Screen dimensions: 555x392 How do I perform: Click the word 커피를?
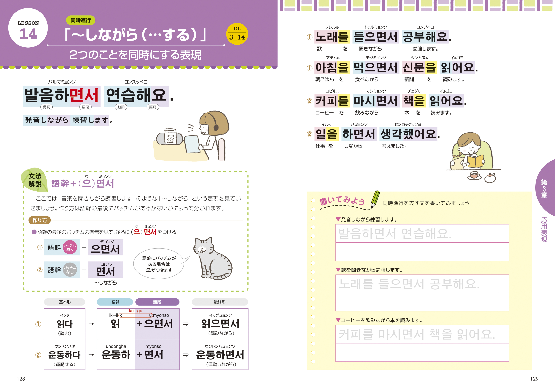(x=332, y=101)
